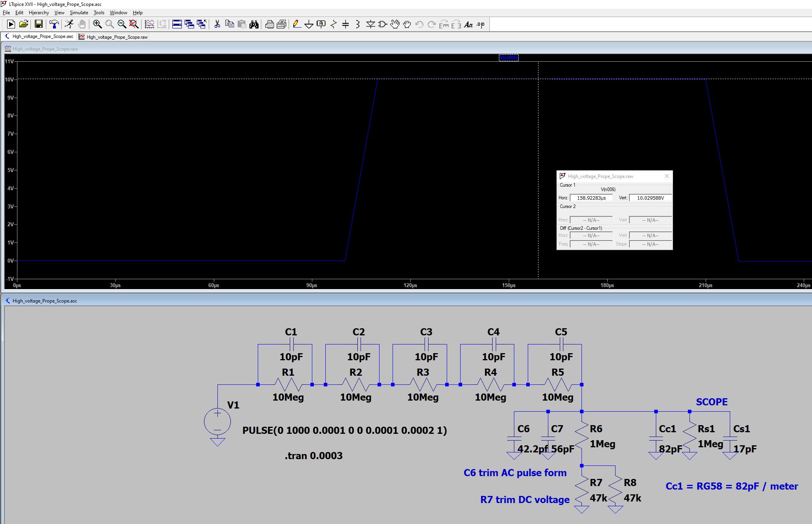The width and height of the screenshot is (812, 524).
Task: Switch to the High_voltage_Prope_Scope.asc tab
Action: (x=42, y=36)
